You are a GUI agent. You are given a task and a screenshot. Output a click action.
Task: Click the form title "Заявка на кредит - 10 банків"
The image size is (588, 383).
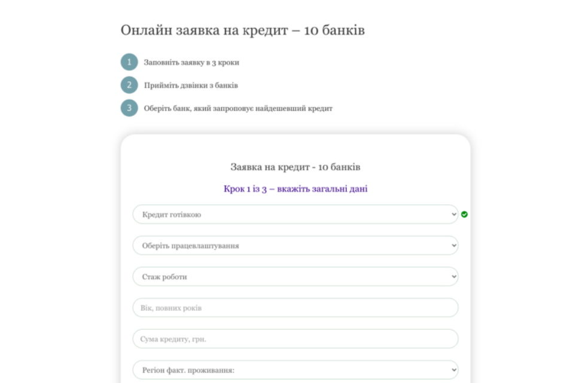295,167
